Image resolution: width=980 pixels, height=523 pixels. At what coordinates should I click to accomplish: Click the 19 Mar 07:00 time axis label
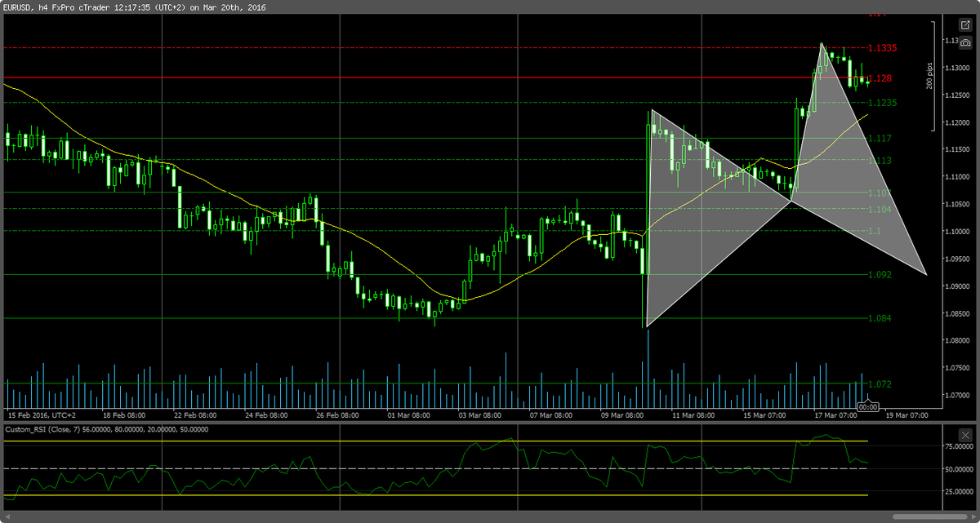906,414
